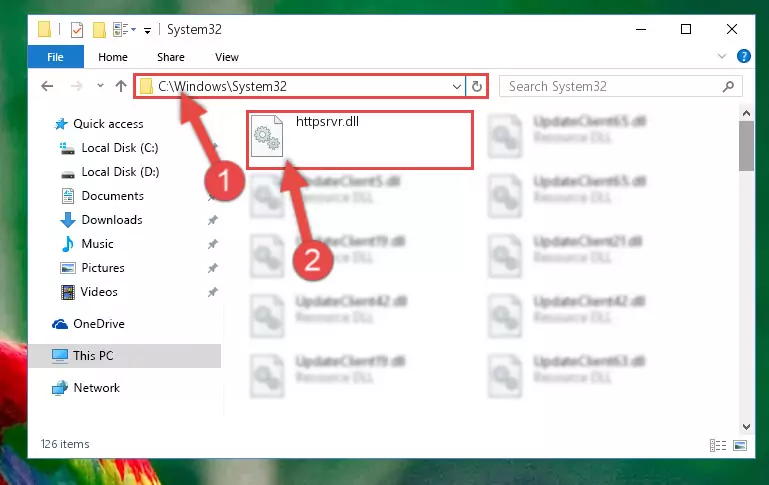Open Music in the sidebar
Screen dimensions: 769x485
point(97,244)
